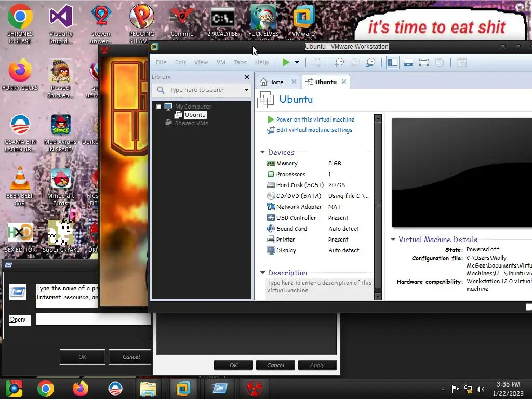This screenshot has width=532, height=399.
Task: Open the 2PACALYPSE command prompt desktop icon
Action: (222, 22)
